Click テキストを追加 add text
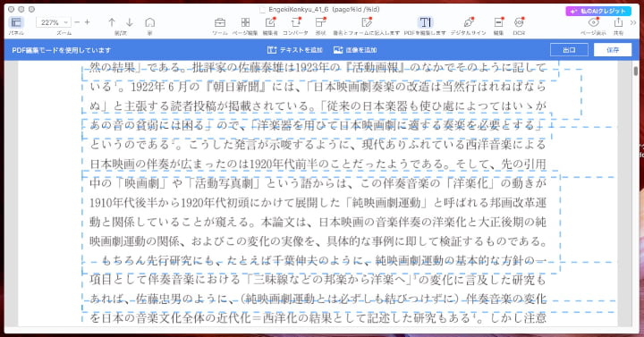The image size is (644, 337). (x=295, y=50)
